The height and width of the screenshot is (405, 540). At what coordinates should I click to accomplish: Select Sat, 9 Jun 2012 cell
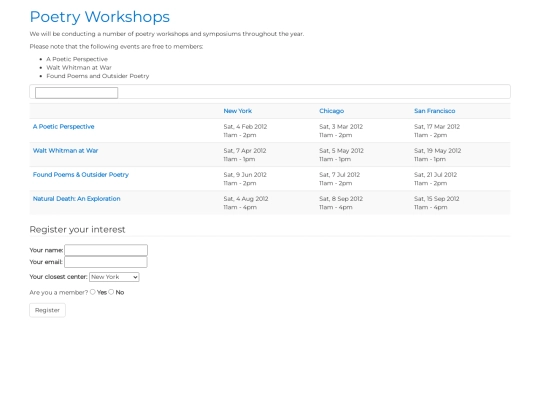pos(268,179)
